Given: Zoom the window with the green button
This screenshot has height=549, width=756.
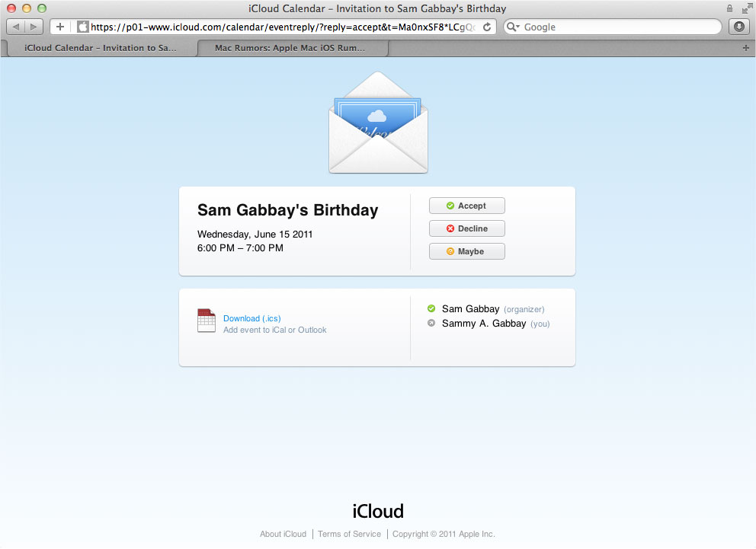Looking at the screenshot, I should 42,8.
